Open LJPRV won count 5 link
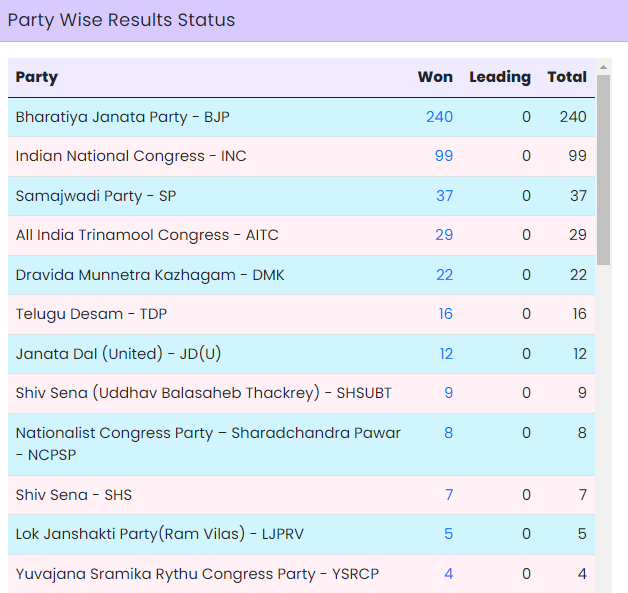The width and height of the screenshot is (628, 593). (448, 534)
